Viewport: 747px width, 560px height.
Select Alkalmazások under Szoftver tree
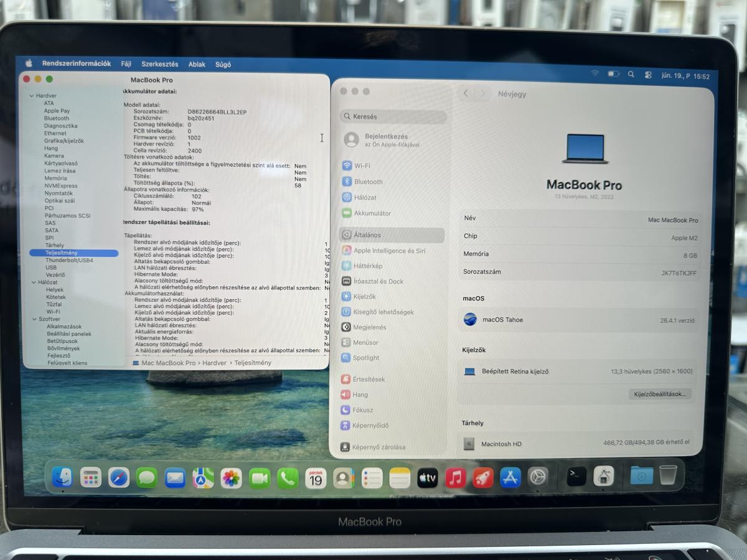64,326
